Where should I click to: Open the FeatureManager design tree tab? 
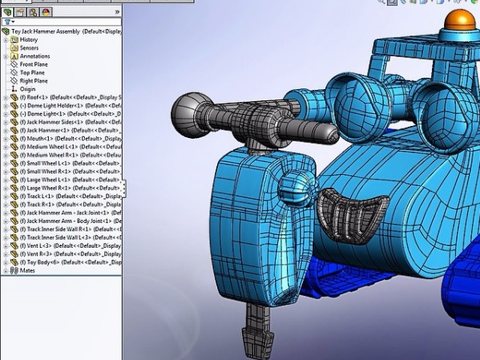click(7, 12)
